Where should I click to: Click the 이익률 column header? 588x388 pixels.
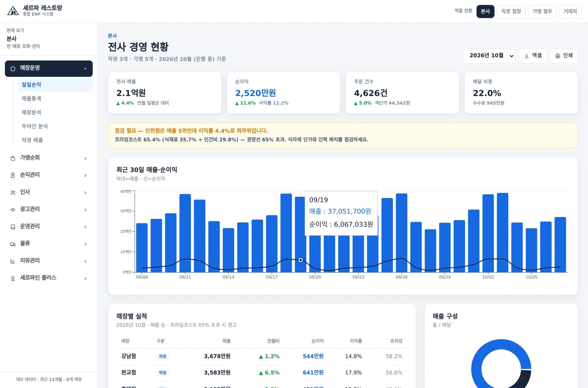point(356,341)
